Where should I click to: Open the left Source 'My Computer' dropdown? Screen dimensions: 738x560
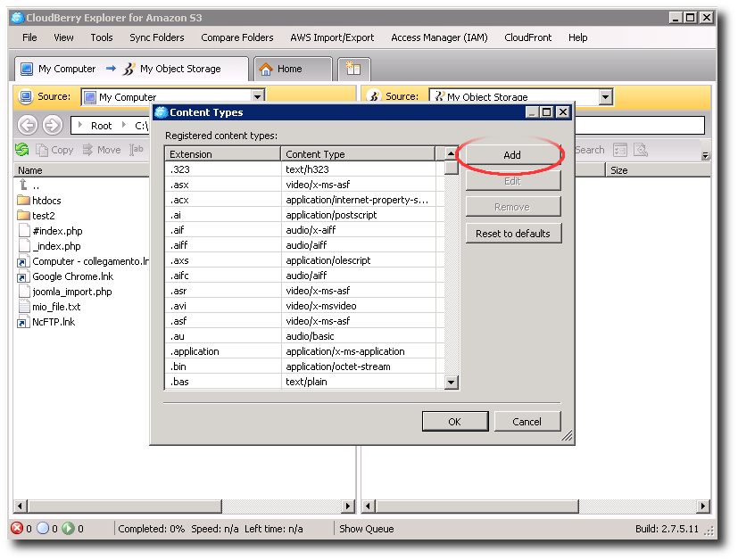(x=258, y=96)
